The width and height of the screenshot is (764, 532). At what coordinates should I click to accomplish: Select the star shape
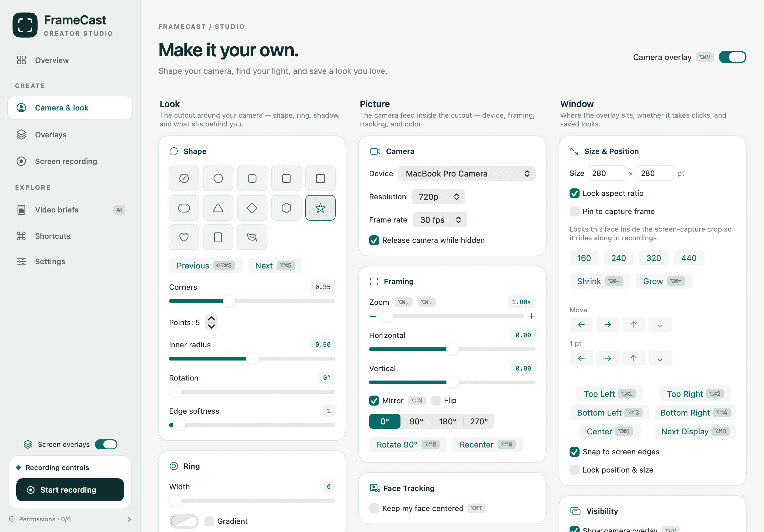[x=320, y=208]
